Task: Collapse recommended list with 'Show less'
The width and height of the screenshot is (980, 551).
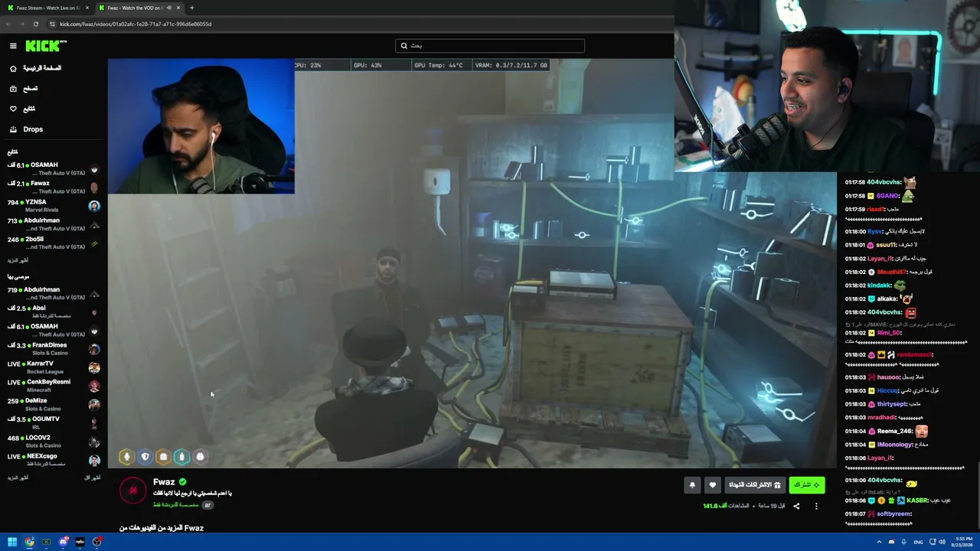Action: (x=92, y=478)
